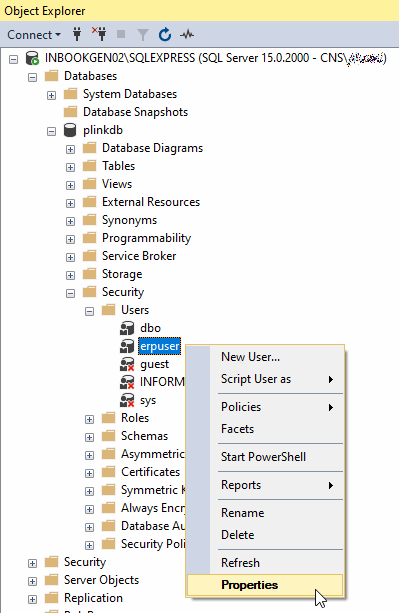Select the dbo user icon
Screen dimensions: 399x613
coord(127,328)
